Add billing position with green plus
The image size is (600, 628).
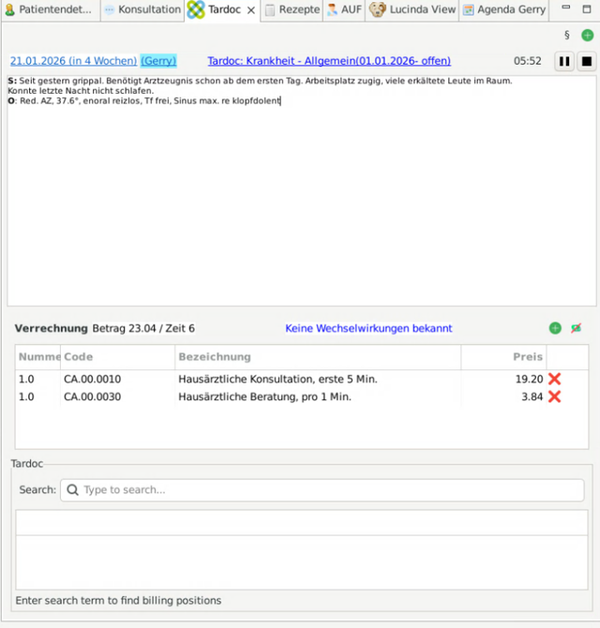tap(555, 328)
